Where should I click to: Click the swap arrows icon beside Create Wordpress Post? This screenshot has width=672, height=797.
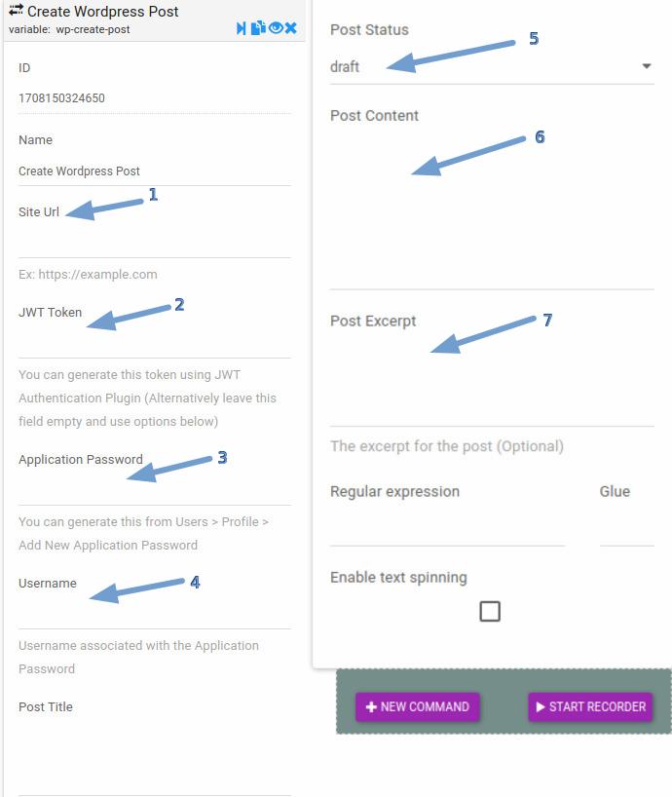point(16,10)
